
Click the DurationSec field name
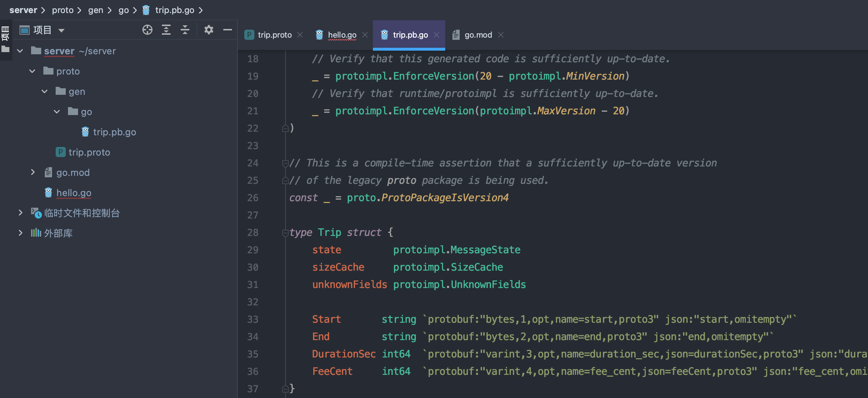pos(344,354)
